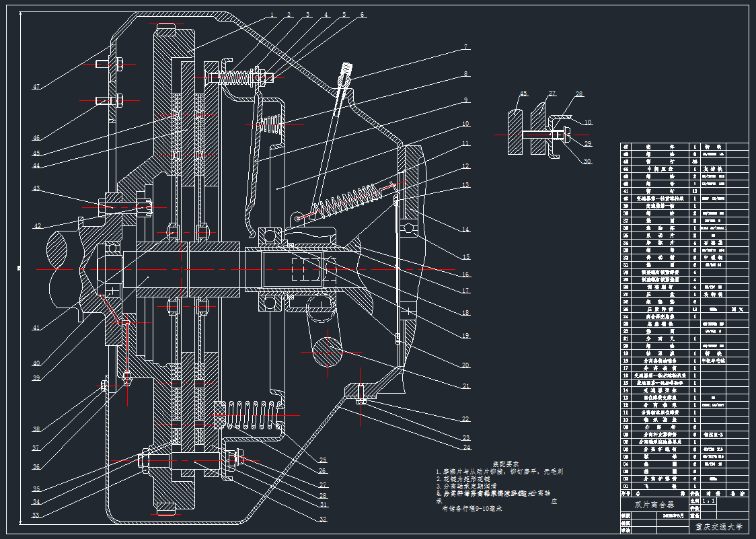Select the 装配要求 notes heading
756x539 pixels.
[x=506, y=464]
